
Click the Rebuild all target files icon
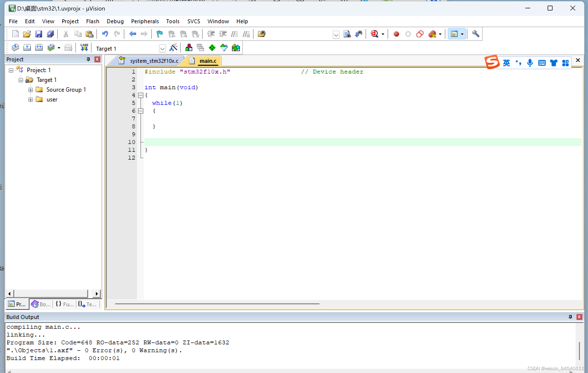coord(39,47)
